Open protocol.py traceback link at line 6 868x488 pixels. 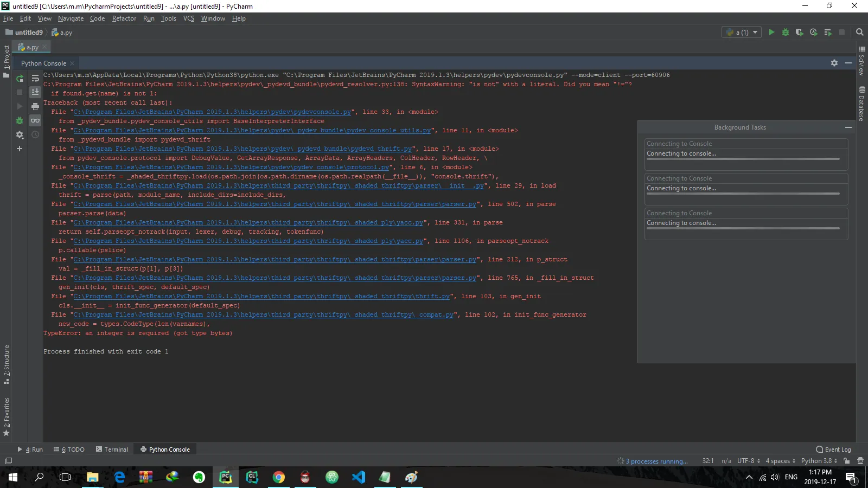pyautogui.click(x=232, y=168)
